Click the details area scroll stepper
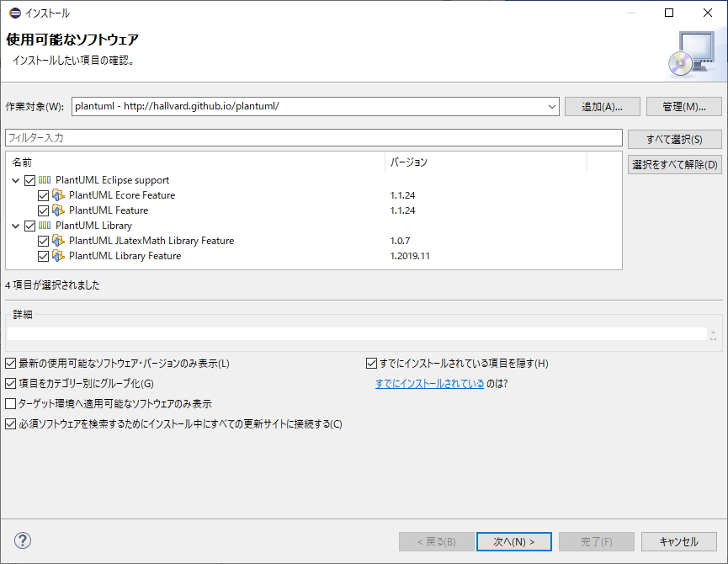Screen dimensions: 728x564 pos(714,335)
